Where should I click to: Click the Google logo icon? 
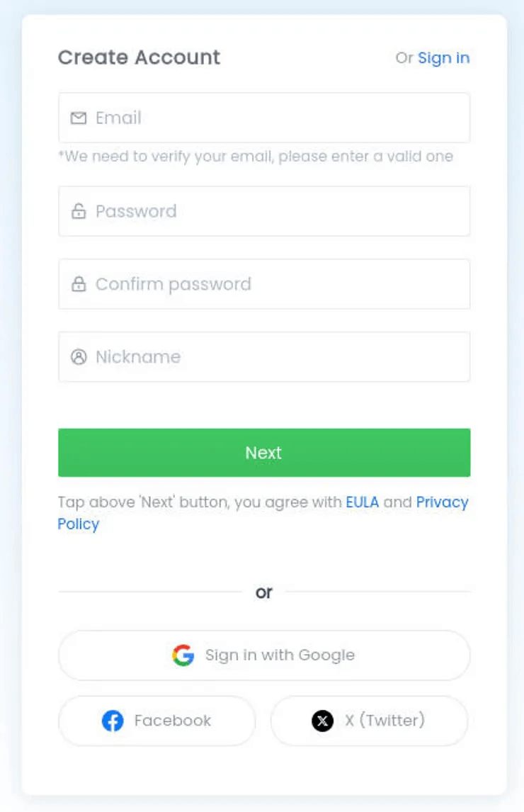[x=183, y=655]
